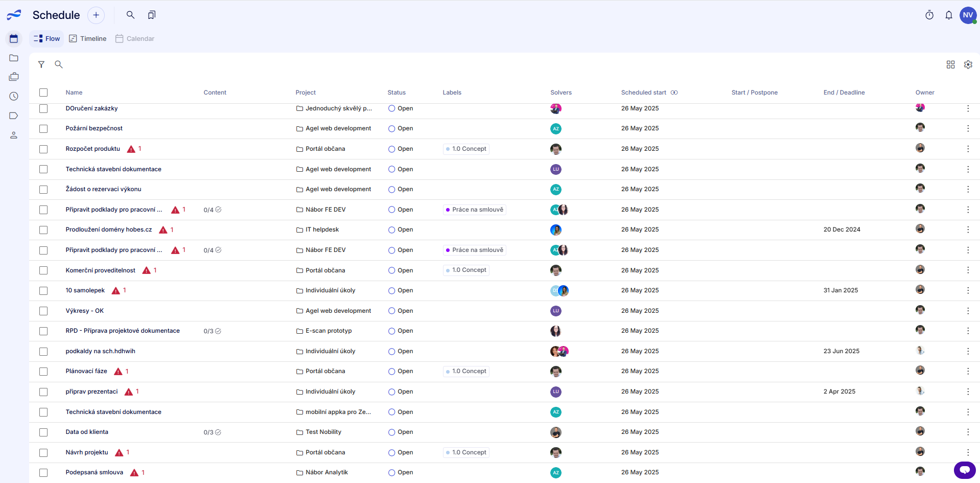Switch to the Calendar tab
This screenshot has width=980, height=483.
pyautogui.click(x=135, y=38)
